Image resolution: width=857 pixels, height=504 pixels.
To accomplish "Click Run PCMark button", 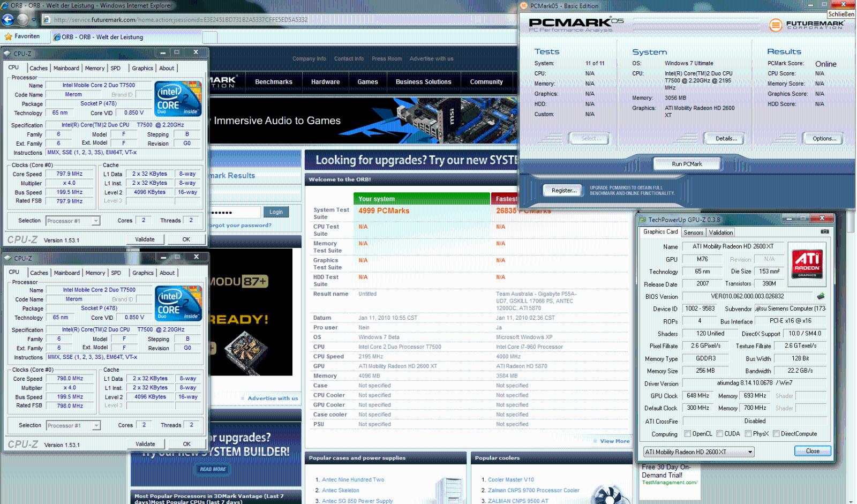I will pyautogui.click(x=687, y=164).
